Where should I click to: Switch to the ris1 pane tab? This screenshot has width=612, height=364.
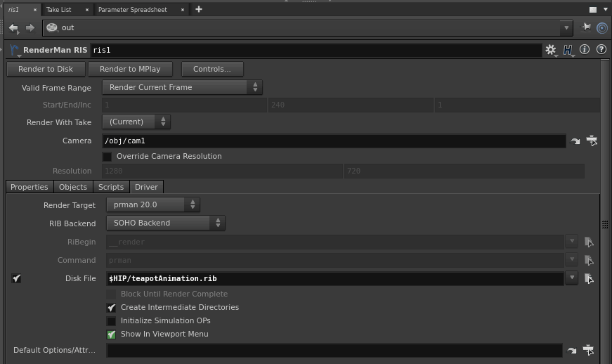[14, 10]
